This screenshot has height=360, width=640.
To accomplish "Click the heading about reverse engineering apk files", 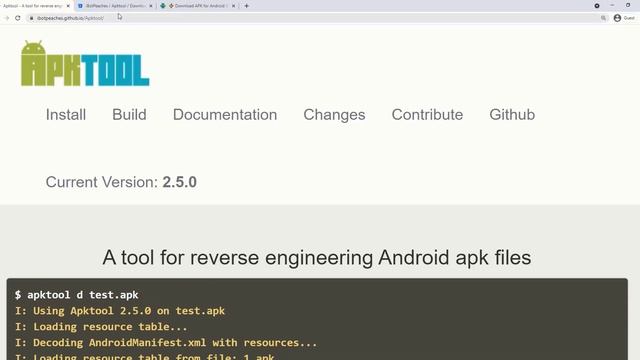I will [317, 258].
